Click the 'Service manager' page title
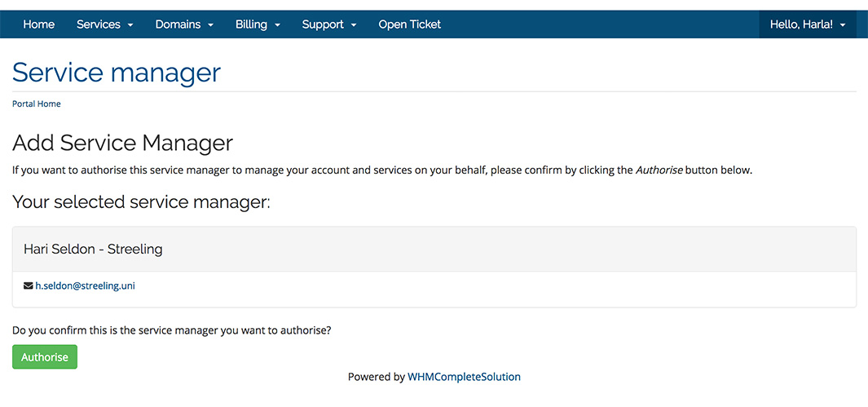868x407 pixels. [117, 73]
